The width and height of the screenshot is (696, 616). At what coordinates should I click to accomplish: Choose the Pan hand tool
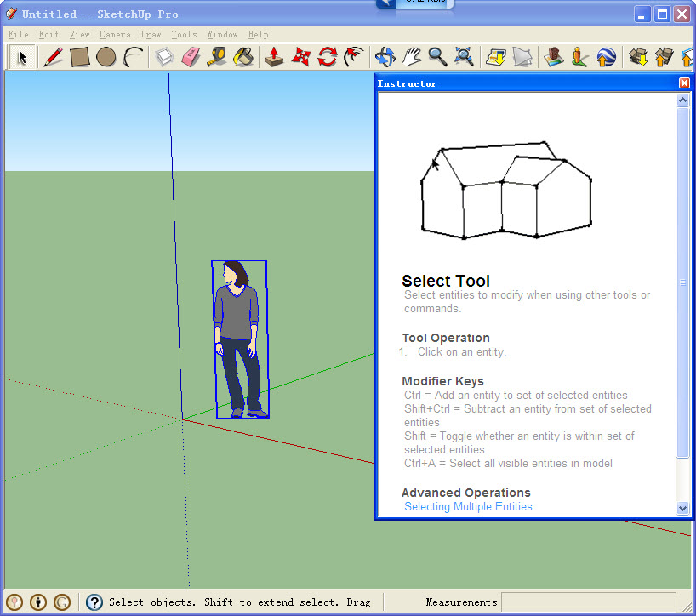click(x=412, y=57)
